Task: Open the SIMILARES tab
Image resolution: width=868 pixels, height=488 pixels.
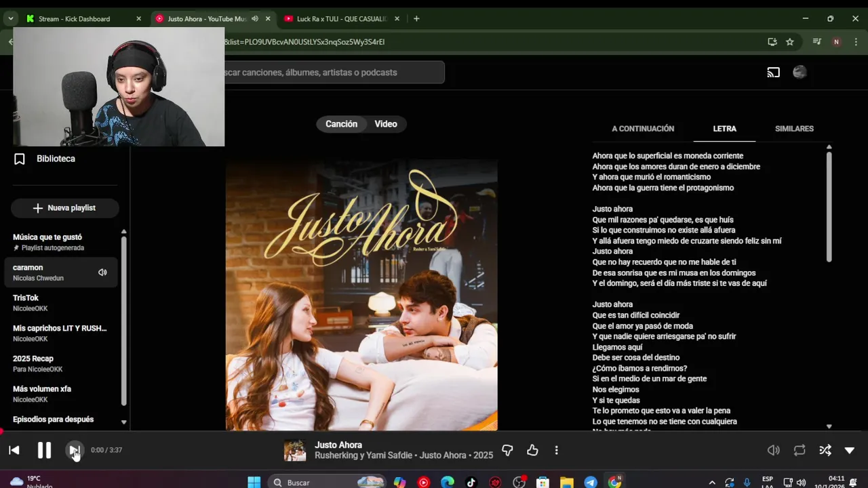Action: pyautogui.click(x=794, y=129)
